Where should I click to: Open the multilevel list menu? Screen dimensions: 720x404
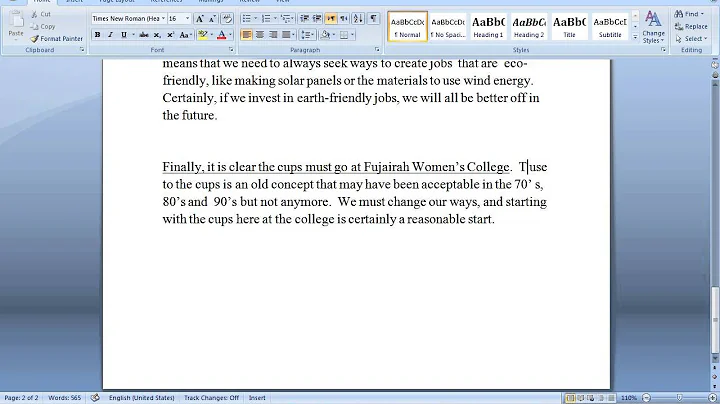pyautogui.click(x=287, y=18)
